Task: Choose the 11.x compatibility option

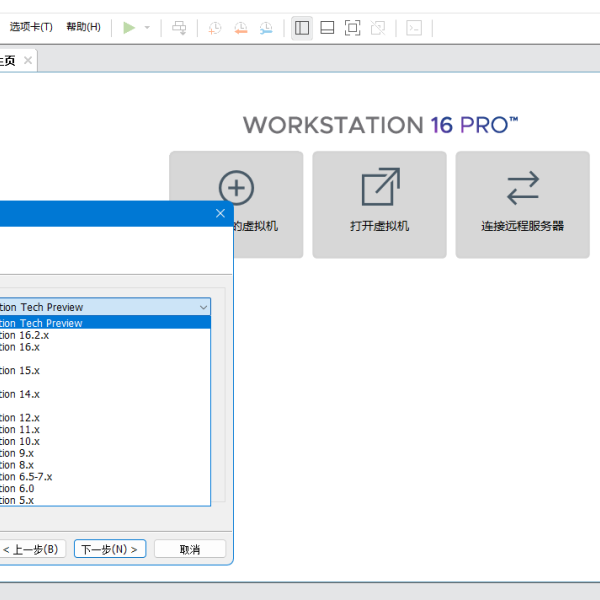Action: pyautogui.click(x=105, y=429)
